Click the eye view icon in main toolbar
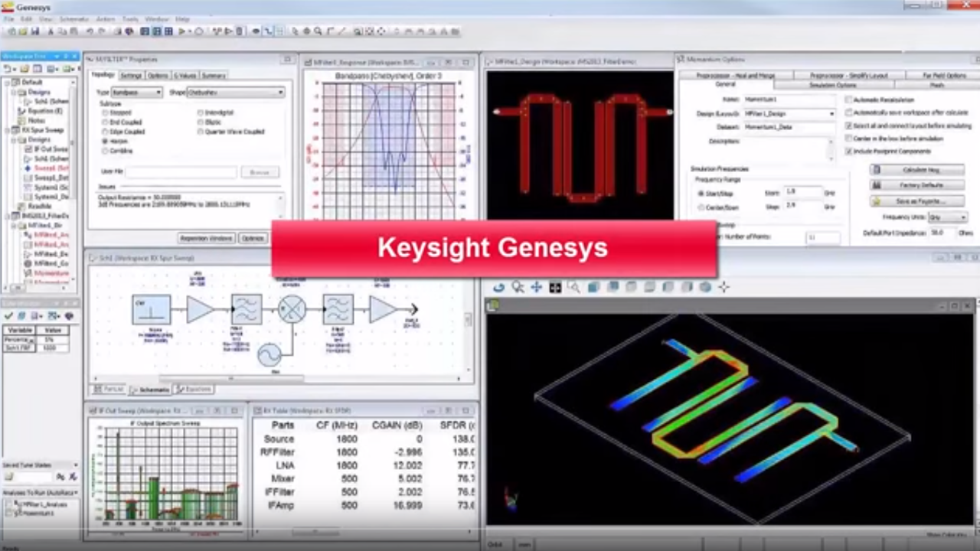The width and height of the screenshot is (980, 551). [x=256, y=31]
